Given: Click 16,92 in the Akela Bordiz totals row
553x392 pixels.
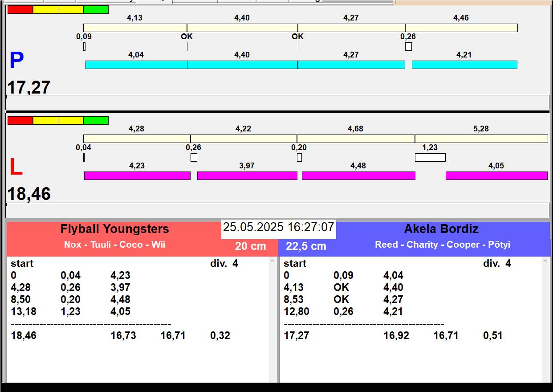Looking at the screenshot, I should click(x=396, y=335).
